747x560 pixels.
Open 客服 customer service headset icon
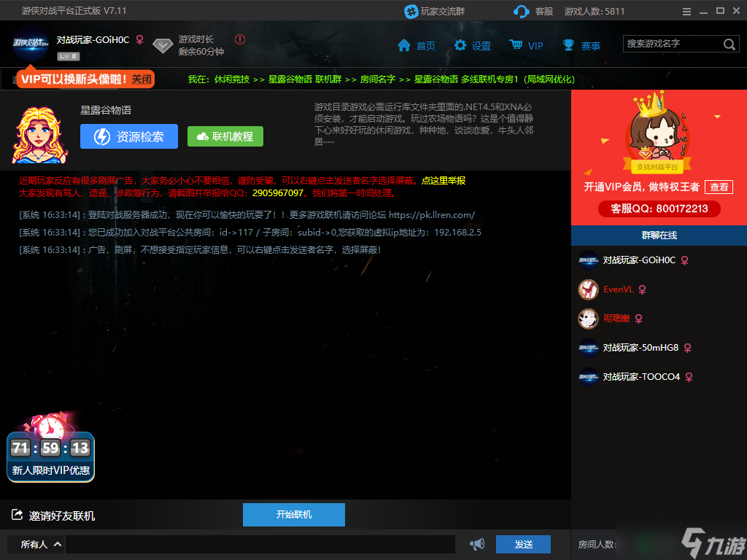[x=522, y=11]
